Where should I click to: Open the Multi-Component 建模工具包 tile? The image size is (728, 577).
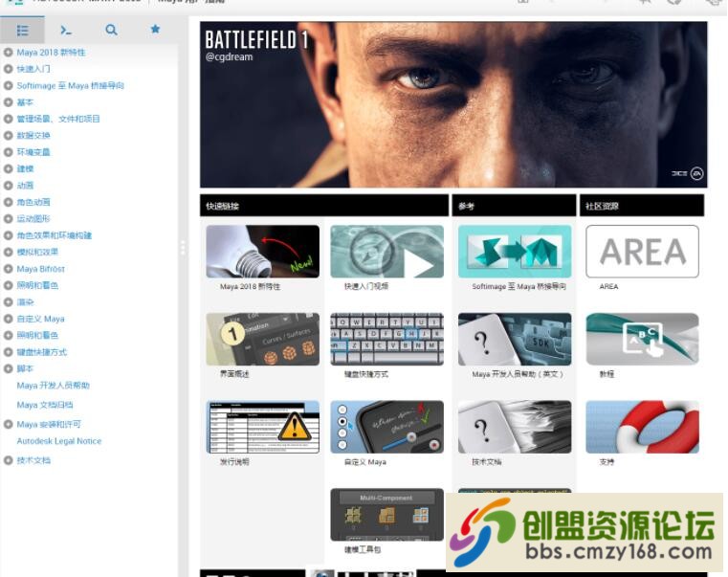[x=386, y=514]
